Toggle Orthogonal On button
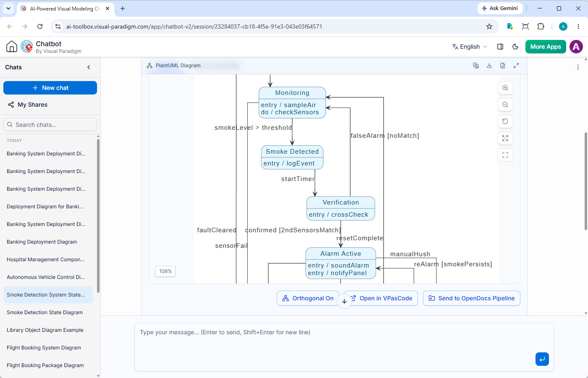The width and height of the screenshot is (588, 378). click(308, 298)
